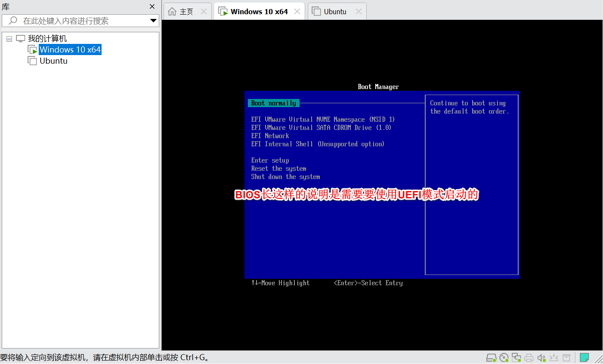The width and height of the screenshot is (603, 364).
Task: Click the monitor icon beside 我的计算机
Action: (x=21, y=38)
